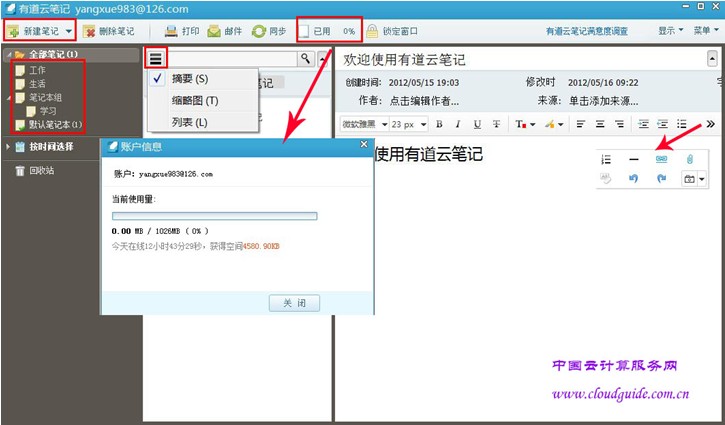Screen dimensions: 725x425
Task: Click the 按时间选择 calendar icon
Action: click(x=20, y=147)
